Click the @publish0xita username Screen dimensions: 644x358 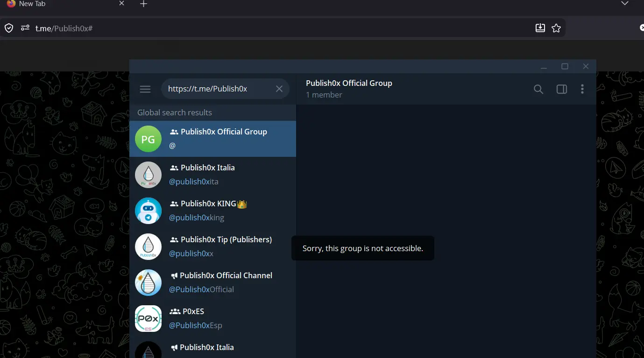[x=193, y=182]
